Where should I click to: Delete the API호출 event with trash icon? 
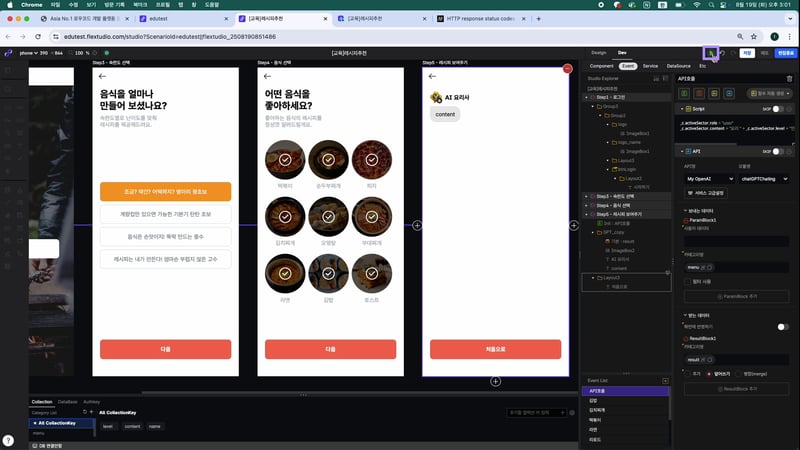tap(790, 78)
